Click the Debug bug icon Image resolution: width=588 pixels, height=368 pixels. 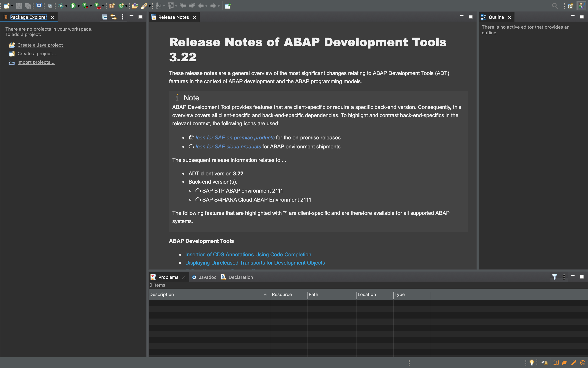pyautogui.click(x=61, y=6)
